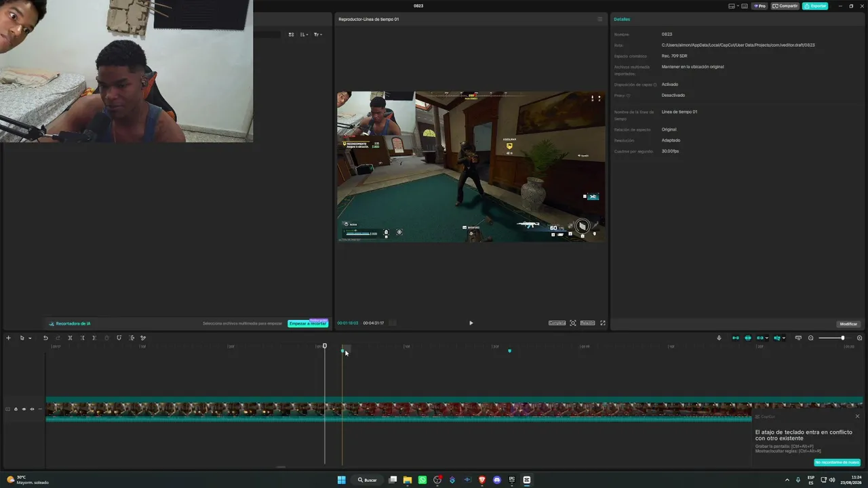
Task: Expand the preview axis dropdown arrow
Action: click(x=784, y=338)
